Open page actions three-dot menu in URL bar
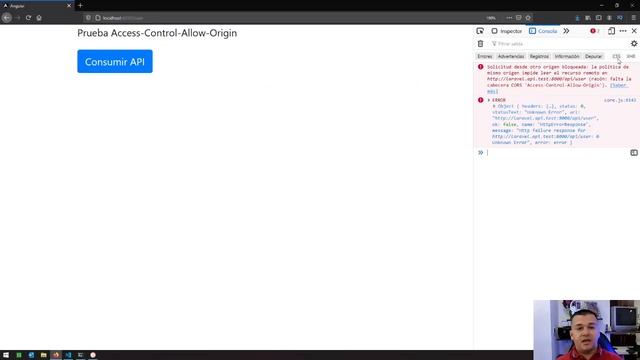640x360 pixels. 509,18
